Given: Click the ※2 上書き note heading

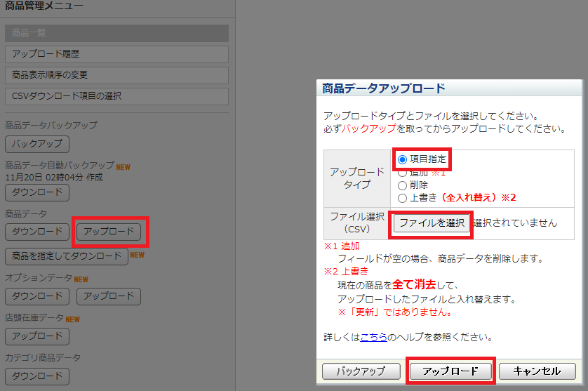Looking at the screenshot, I should pyautogui.click(x=346, y=271).
